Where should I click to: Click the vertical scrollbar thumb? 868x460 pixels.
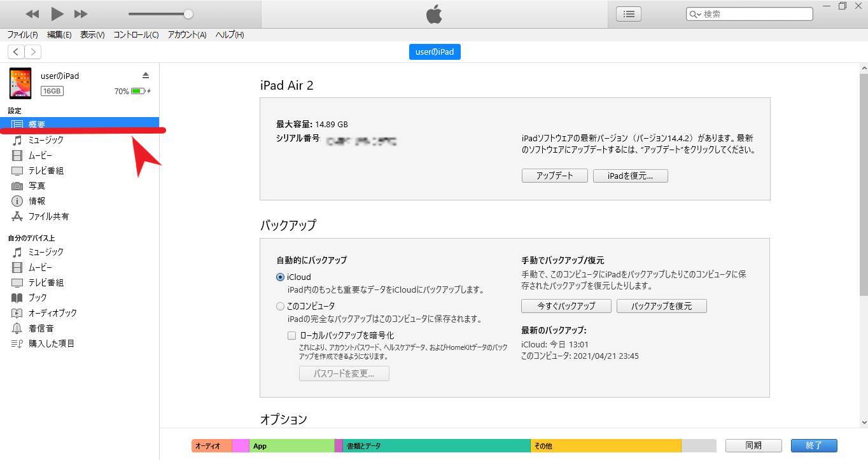pos(864,185)
